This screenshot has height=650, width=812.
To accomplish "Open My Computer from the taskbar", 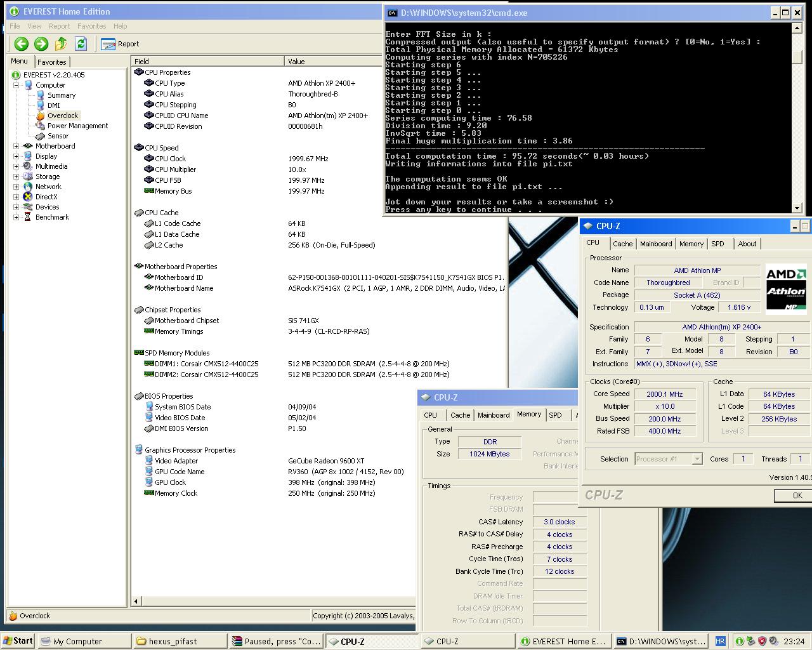I will pos(84,642).
